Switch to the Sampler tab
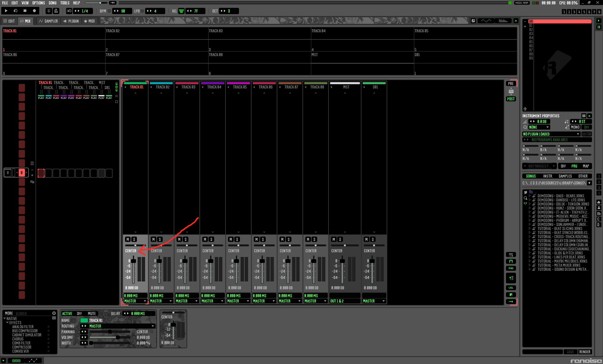 [48, 21]
